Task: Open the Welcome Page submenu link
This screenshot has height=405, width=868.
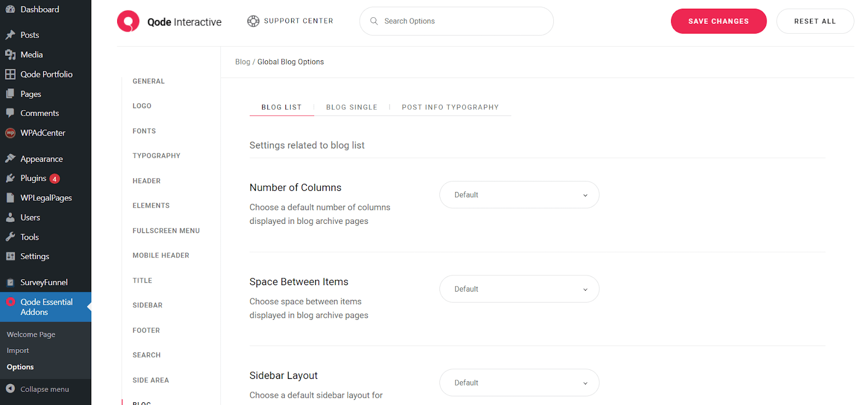Action: (x=31, y=335)
